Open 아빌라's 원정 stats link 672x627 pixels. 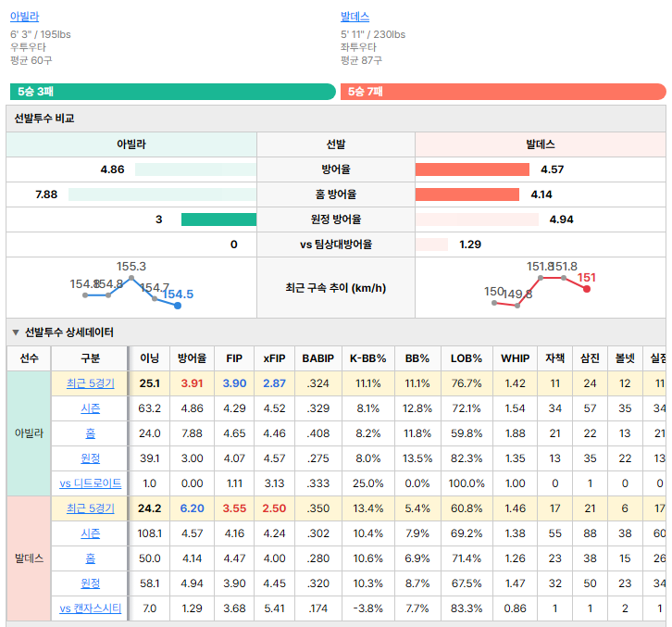pos(91,458)
